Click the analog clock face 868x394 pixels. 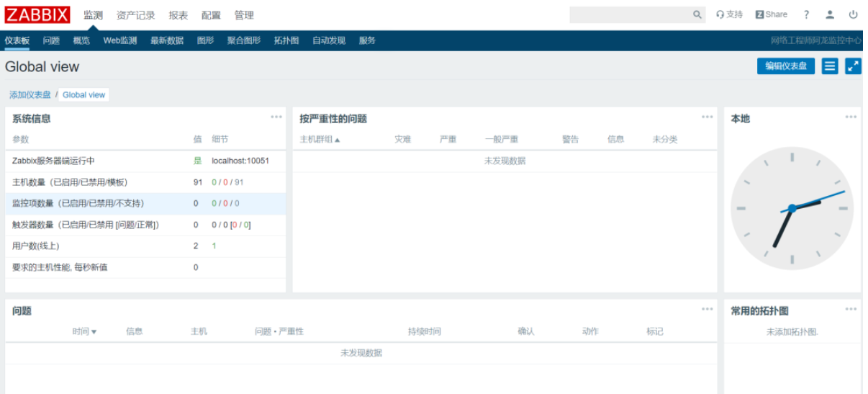click(792, 208)
